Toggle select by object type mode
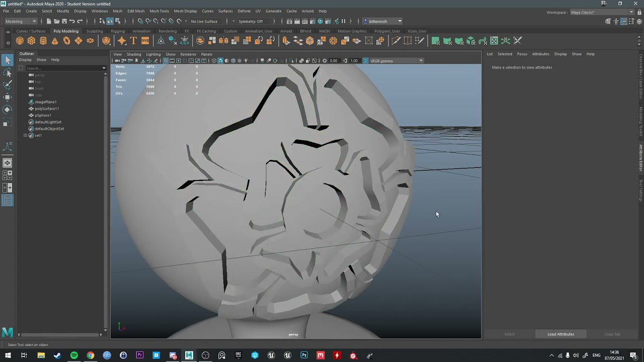The width and height of the screenshot is (644, 362). tap(110, 21)
